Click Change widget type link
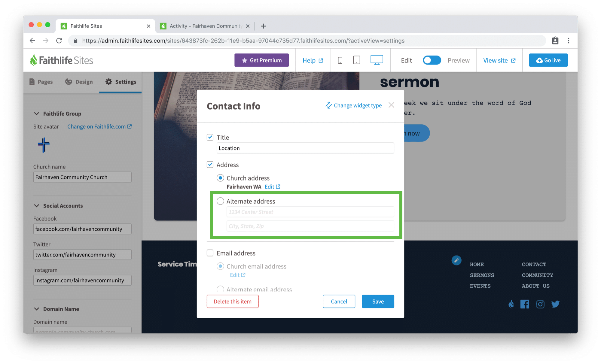The image size is (601, 364). (x=353, y=105)
